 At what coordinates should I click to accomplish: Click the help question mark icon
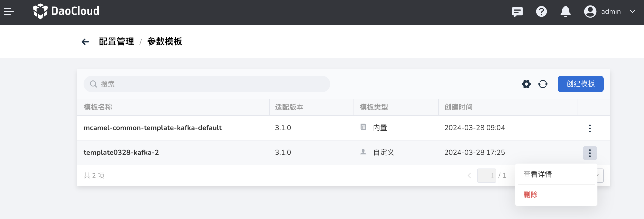click(x=541, y=12)
